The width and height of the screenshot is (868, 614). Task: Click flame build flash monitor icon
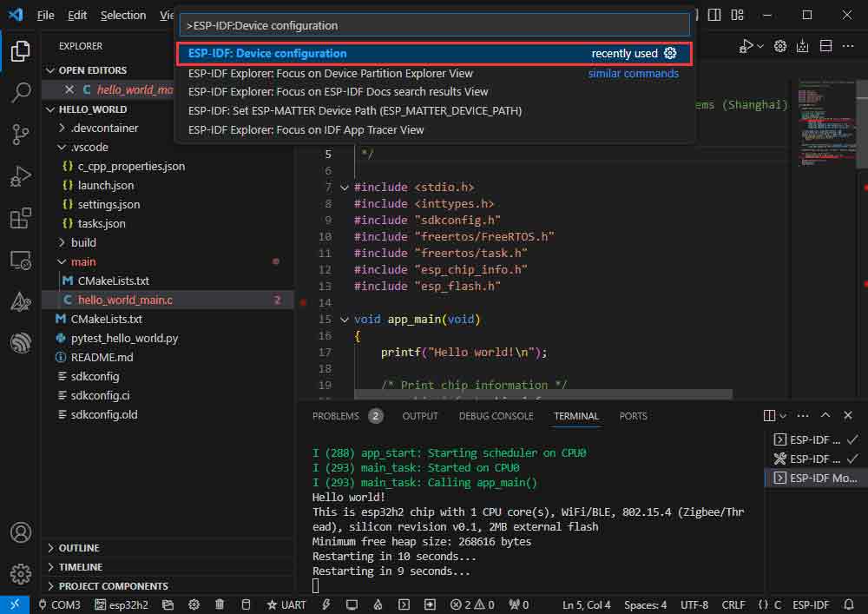point(378,605)
